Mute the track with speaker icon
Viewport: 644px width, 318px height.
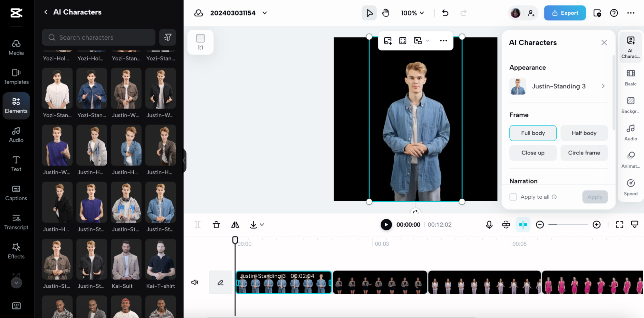pos(195,283)
